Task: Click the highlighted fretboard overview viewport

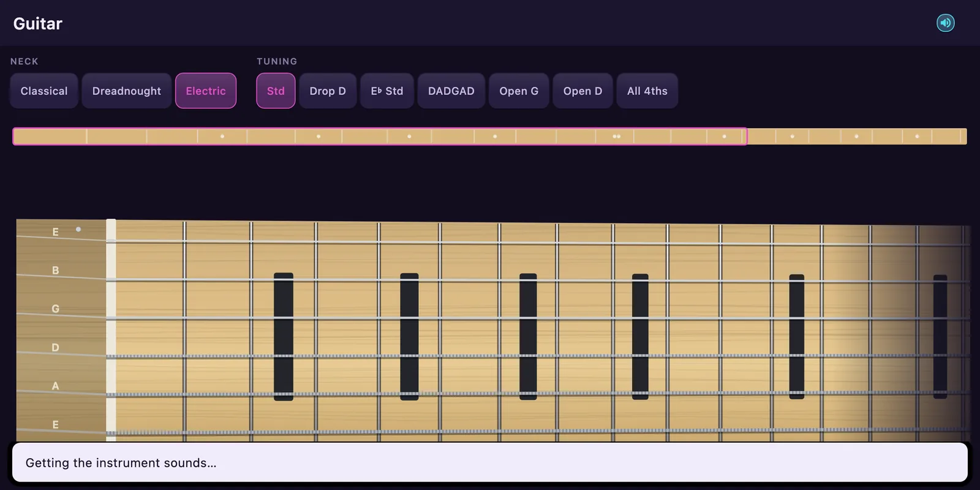Action: (x=380, y=136)
